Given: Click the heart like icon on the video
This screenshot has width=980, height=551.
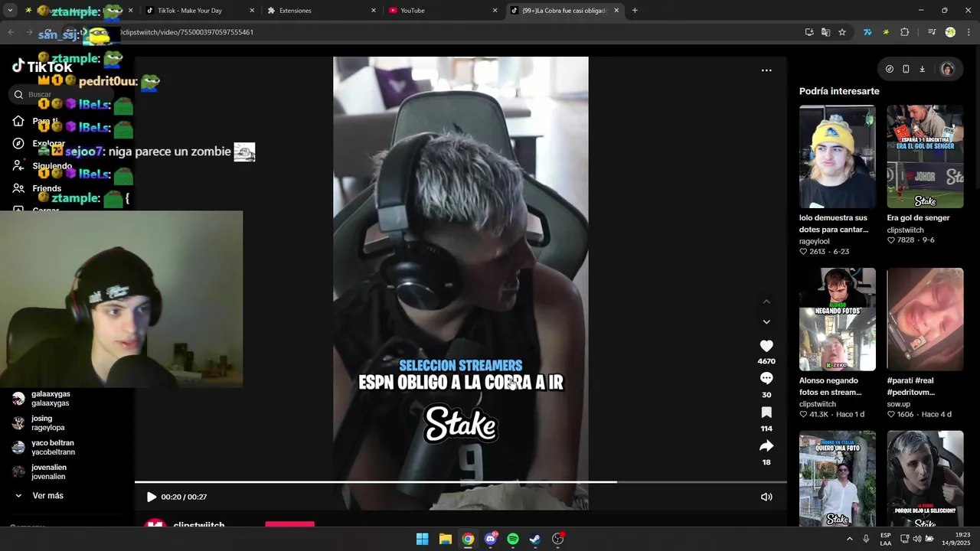Looking at the screenshot, I should (766, 346).
